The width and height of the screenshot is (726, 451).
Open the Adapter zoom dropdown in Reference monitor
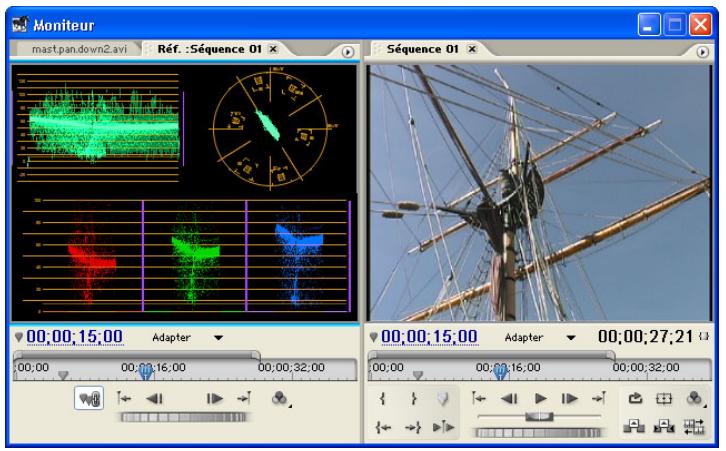(x=188, y=338)
